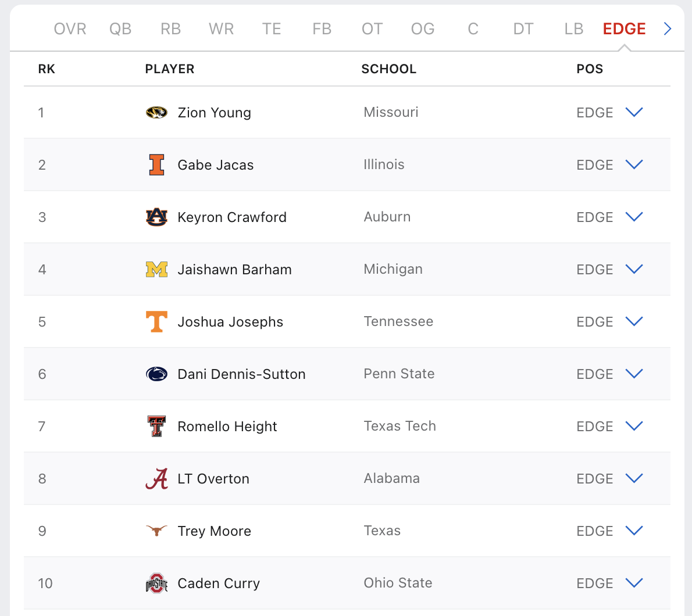The width and height of the screenshot is (692, 616).
Task: Click the Illinois team logo icon
Action: (156, 165)
